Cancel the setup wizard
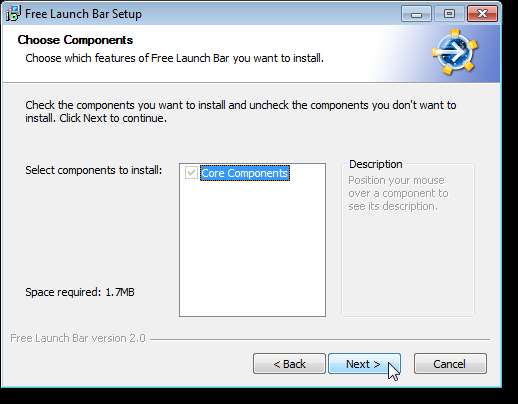Screen dimensions: 518x404 pyautogui.click(x=450, y=364)
